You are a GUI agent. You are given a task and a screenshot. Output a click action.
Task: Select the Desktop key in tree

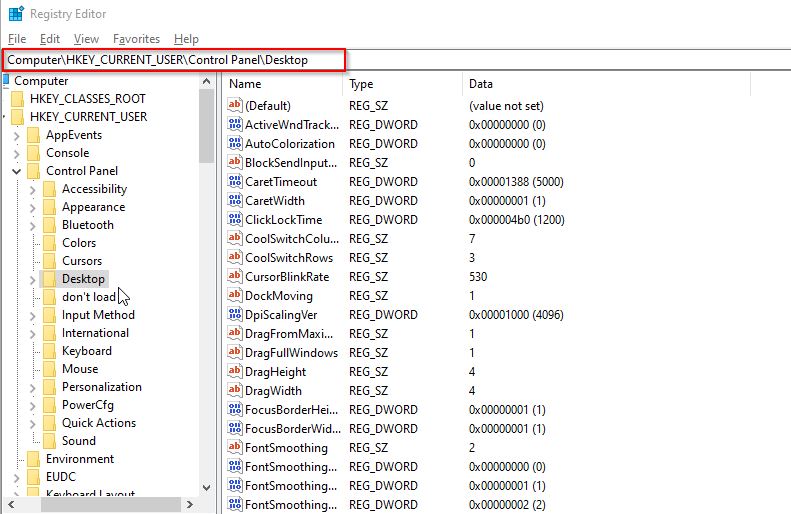coord(83,279)
